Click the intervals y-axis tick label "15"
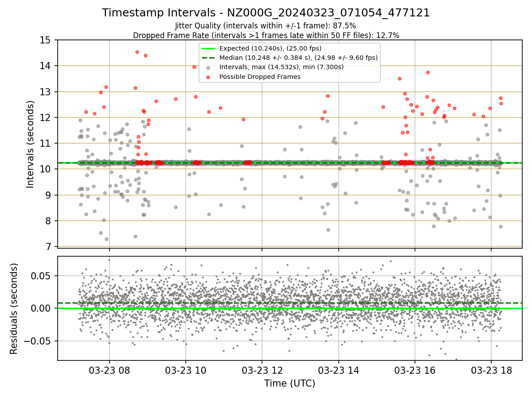This screenshot has width=532, height=399. pos(46,40)
